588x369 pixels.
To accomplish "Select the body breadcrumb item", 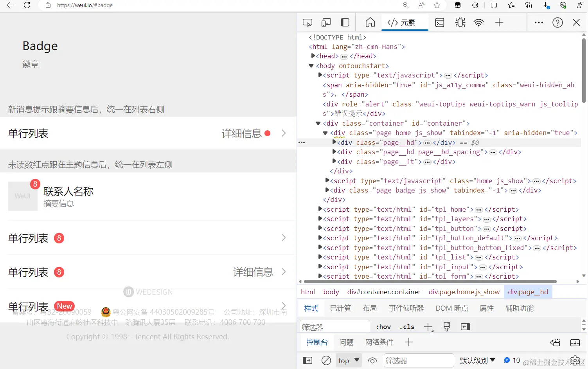I will click(x=331, y=292).
